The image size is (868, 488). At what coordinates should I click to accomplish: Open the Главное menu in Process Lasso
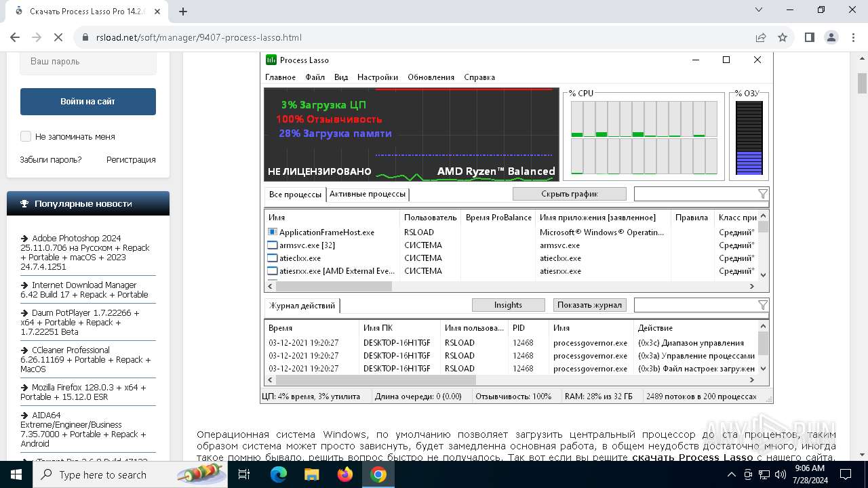tap(280, 77)
